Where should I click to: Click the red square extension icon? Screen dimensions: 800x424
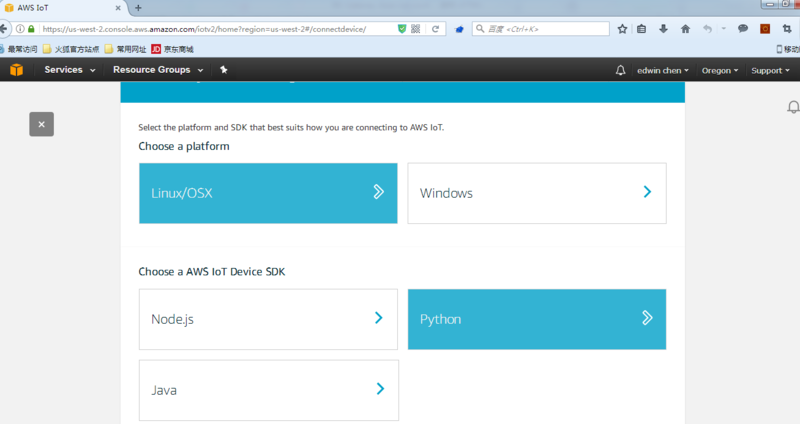765,29
